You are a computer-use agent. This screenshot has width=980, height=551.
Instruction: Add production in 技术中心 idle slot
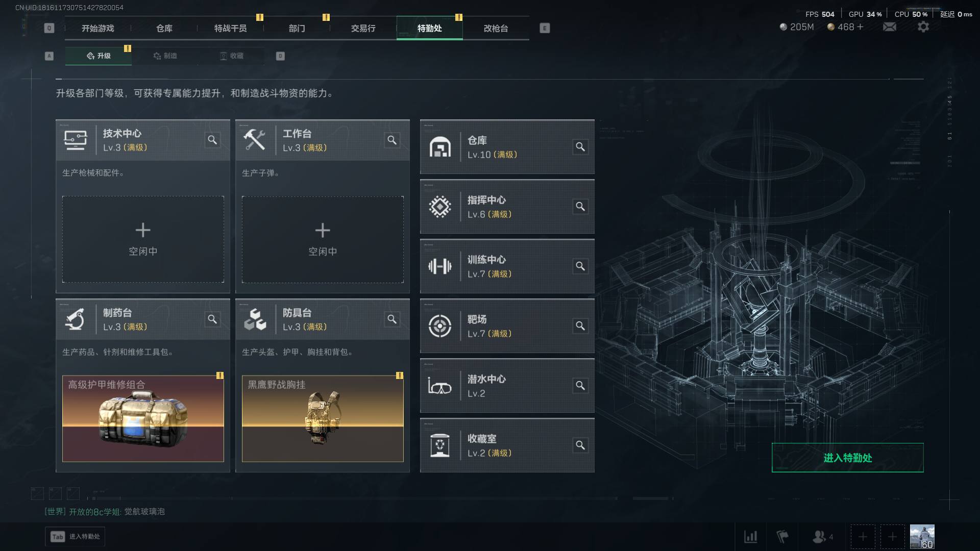point(143,239)
